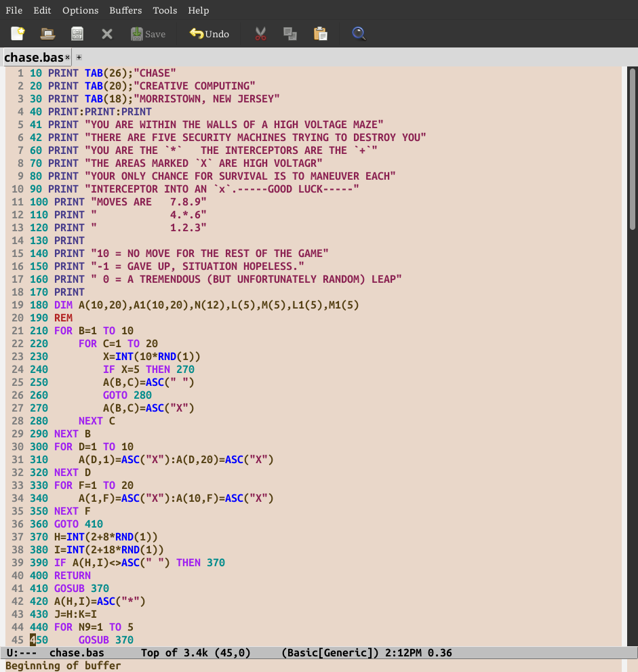Click 'H=INT(2+8*RND(1))' on line 37
Screen dimensions: 638x672
pyautogui.click(x=106, y=537)
